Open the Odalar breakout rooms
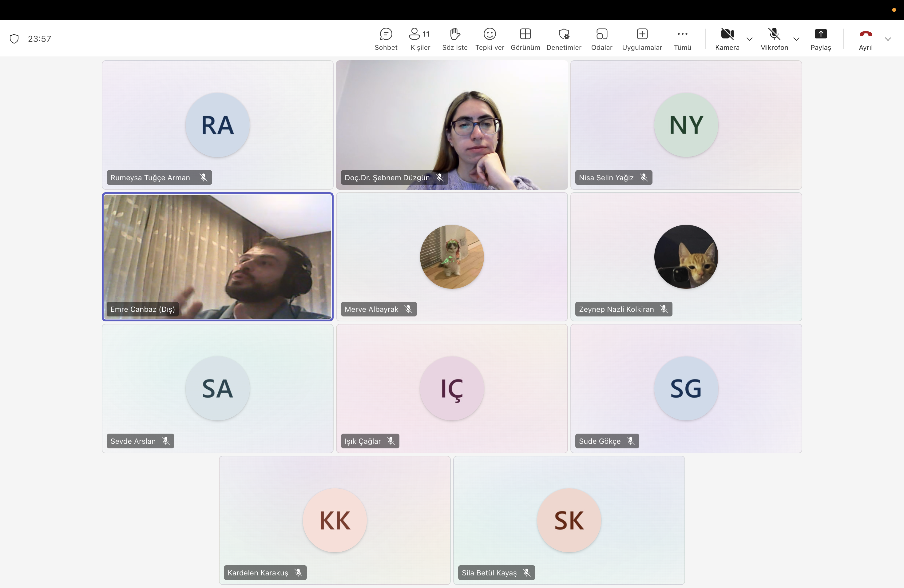The height and width of the screenshot is (588, 904). (x=602, y=39)
